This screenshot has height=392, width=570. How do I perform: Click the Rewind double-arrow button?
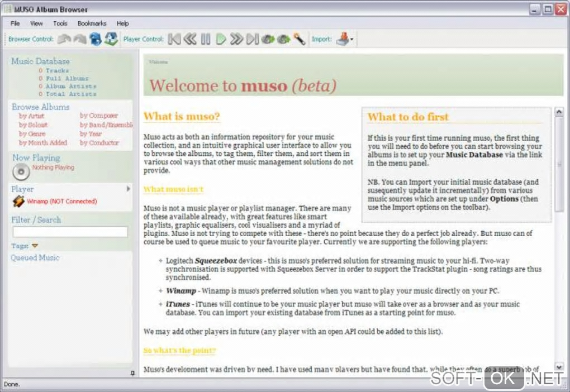(190, 39)
